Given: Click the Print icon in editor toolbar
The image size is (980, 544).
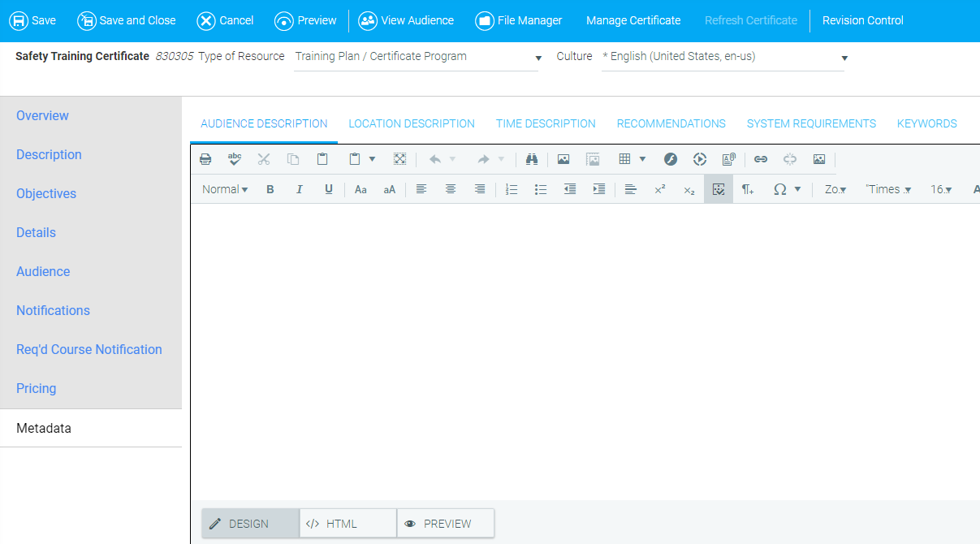Looking at the screenshot, I should pyautogui.click(x=205, y=159).
